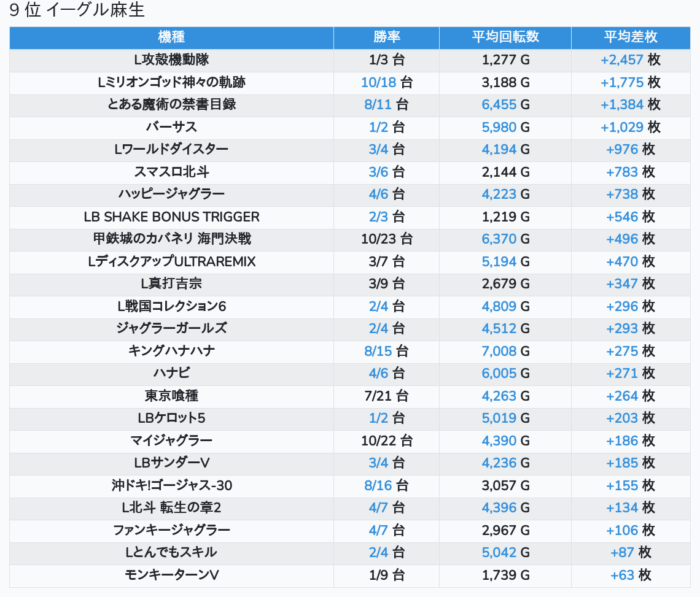This screenshot has height=597, width=700.
Task: Click the 9 位 イーグル麻生 heading
Action: point(77,10)
